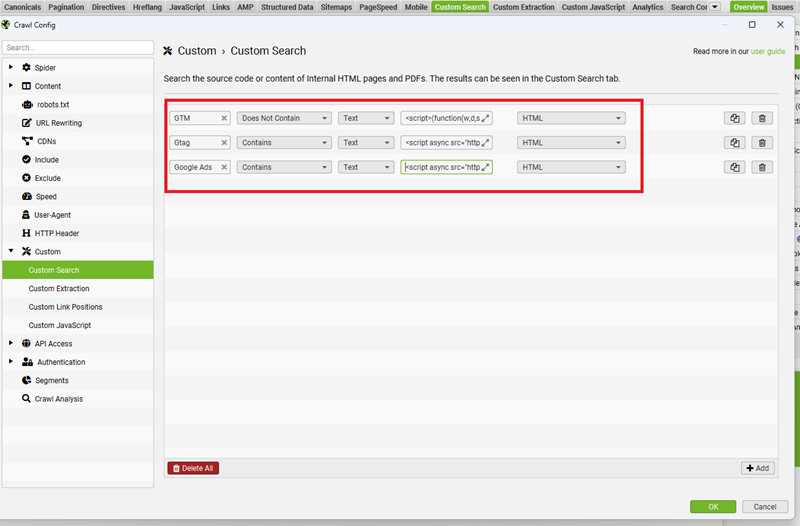The width and height of the screenshot is (800, 526).
Task: Open the HTML dropdown in GTM row
Action: coord(571,118)
